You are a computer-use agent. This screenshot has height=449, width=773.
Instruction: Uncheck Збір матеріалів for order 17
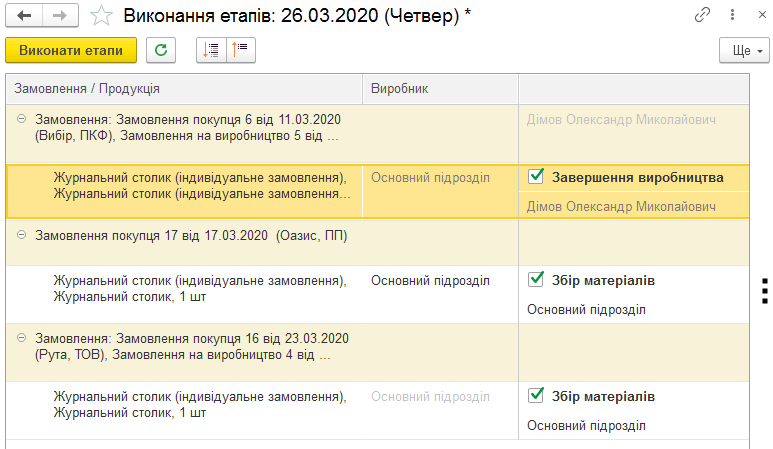coord(535,279)
